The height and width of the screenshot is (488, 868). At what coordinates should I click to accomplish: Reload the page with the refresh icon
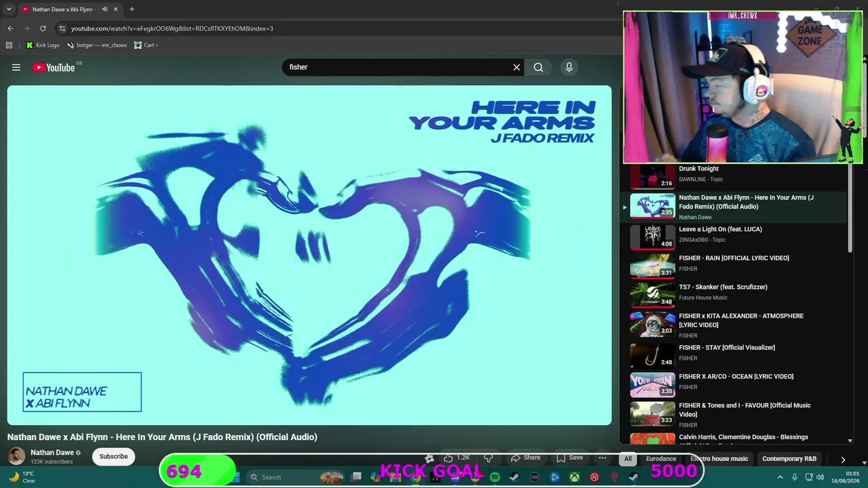pos(43,28)
